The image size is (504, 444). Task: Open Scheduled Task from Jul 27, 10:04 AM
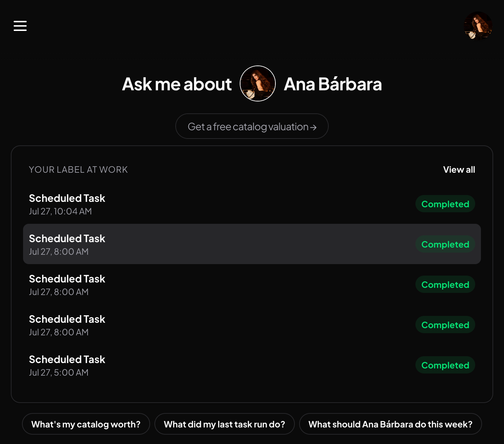tap(252, 204)
